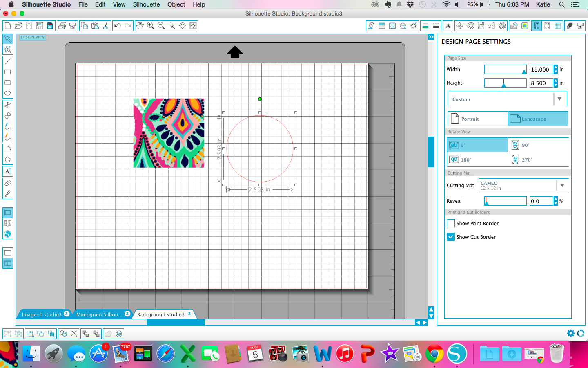Click the Height input field showing 8.500
Screen dimensions: 588x368
[x=541, y=83]
